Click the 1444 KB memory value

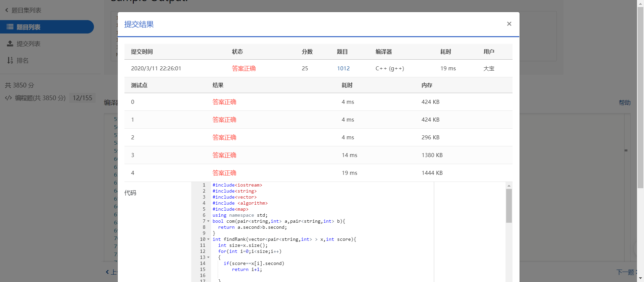(x=432, y=173)
